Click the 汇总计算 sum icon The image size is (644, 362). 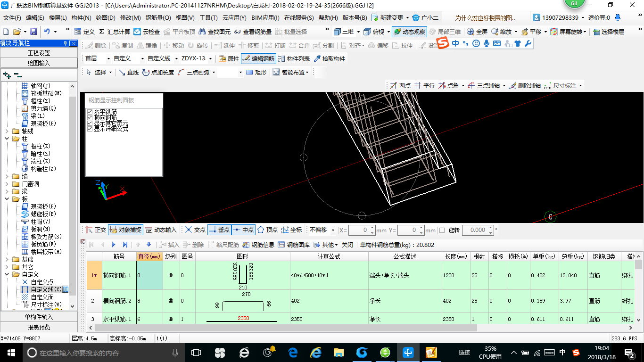[x=101, y=32]
